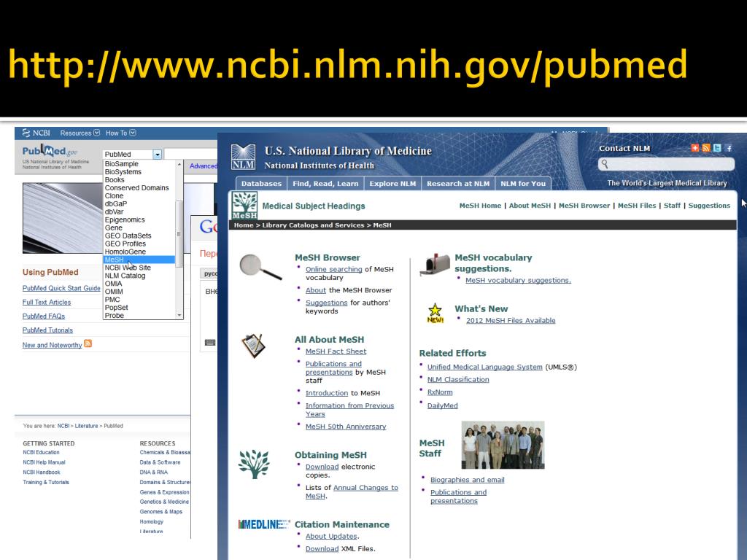Click MeSH Files in the MeSH navigation
The image size is (747, 560).
point(637,206)
